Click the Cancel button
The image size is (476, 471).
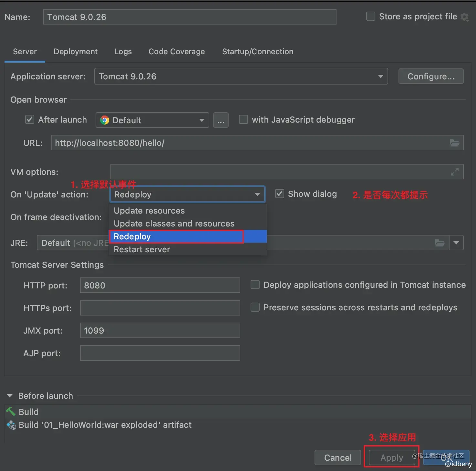338,457
